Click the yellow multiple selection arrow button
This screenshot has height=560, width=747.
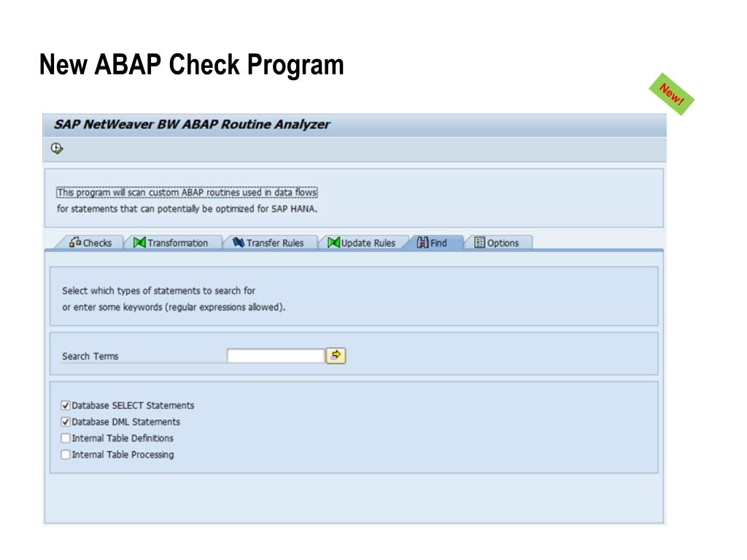pyautogui.click(x=336, y=356)
